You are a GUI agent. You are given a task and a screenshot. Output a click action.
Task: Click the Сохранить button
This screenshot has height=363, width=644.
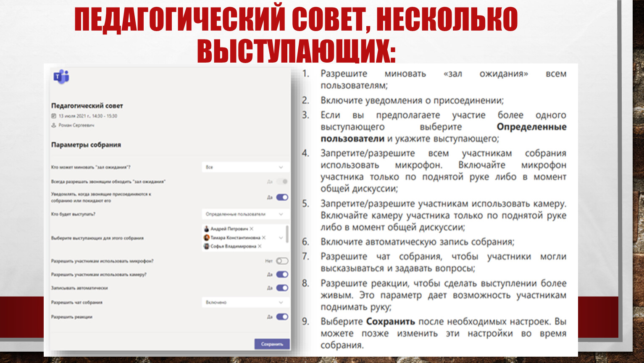(272, 344)
